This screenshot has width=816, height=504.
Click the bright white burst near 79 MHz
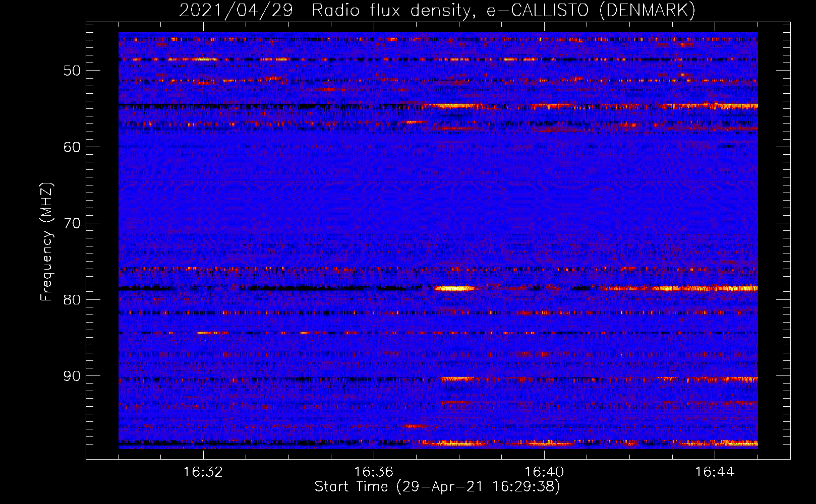(456, 288)
